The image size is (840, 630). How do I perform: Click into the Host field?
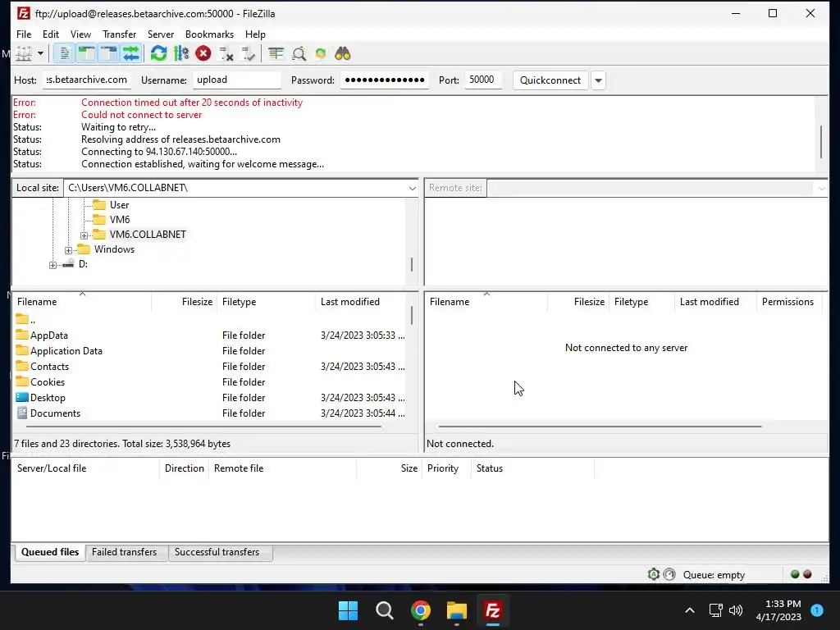(x=87, y=80)
